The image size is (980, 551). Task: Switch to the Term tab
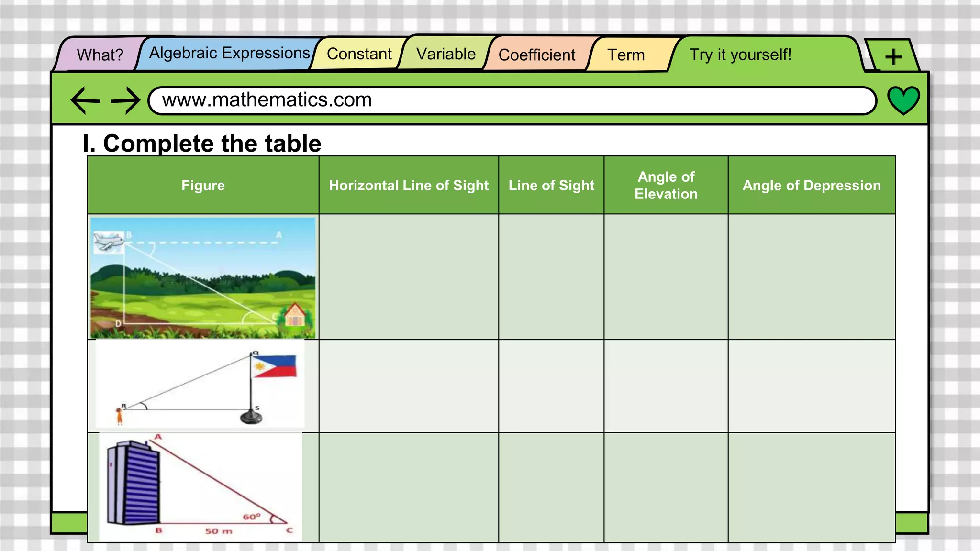[x=625, y=55]
